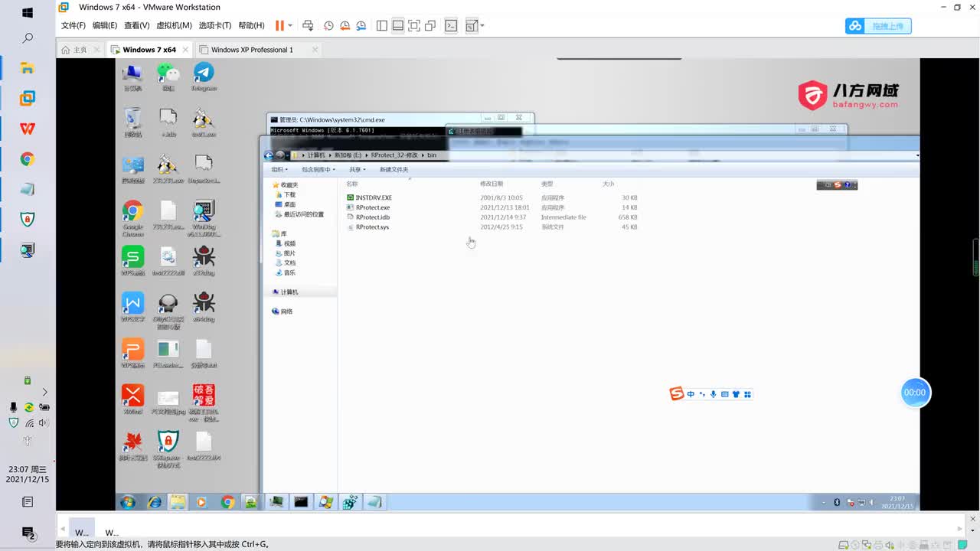
Task: Open the 包含到库中 dropdown
Action: 318,169
